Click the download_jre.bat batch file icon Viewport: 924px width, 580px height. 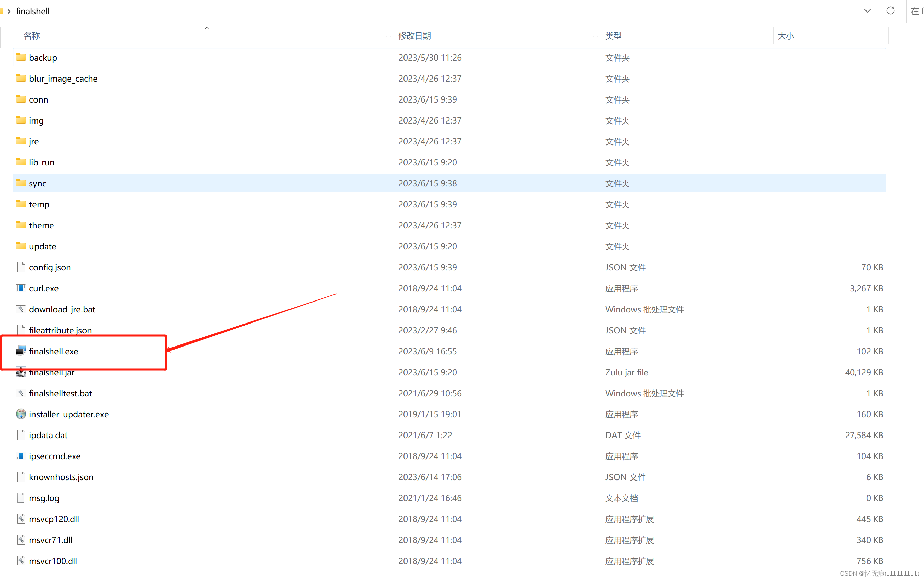[x=21, y=309]
